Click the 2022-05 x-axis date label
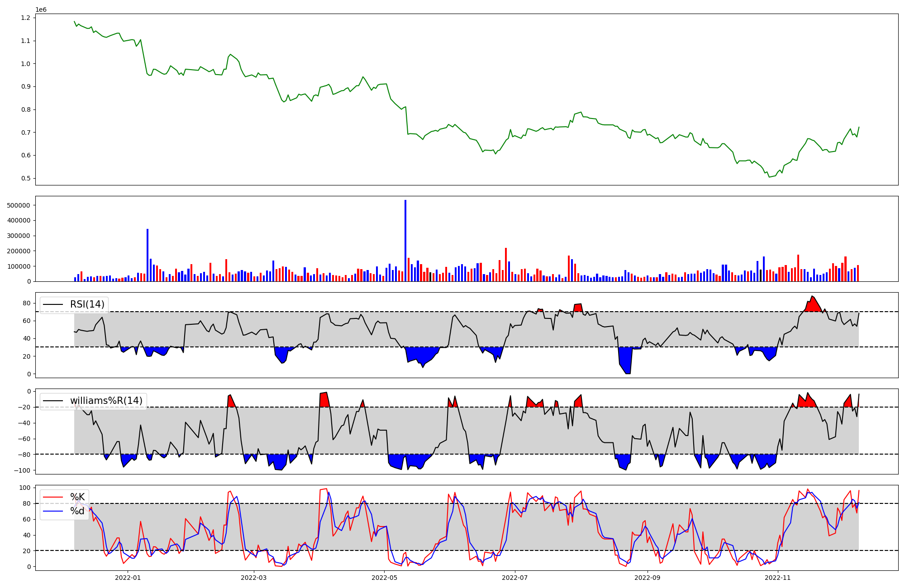Viewport: 905px width, 588px height. [x=384, y=578]
